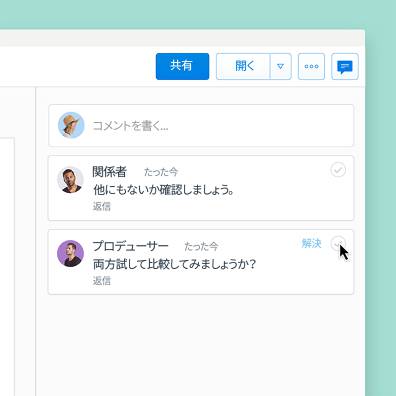This screenshot has width=396, height=396.
Task: Click the 関係者 profile avatar
Action: 70,180
